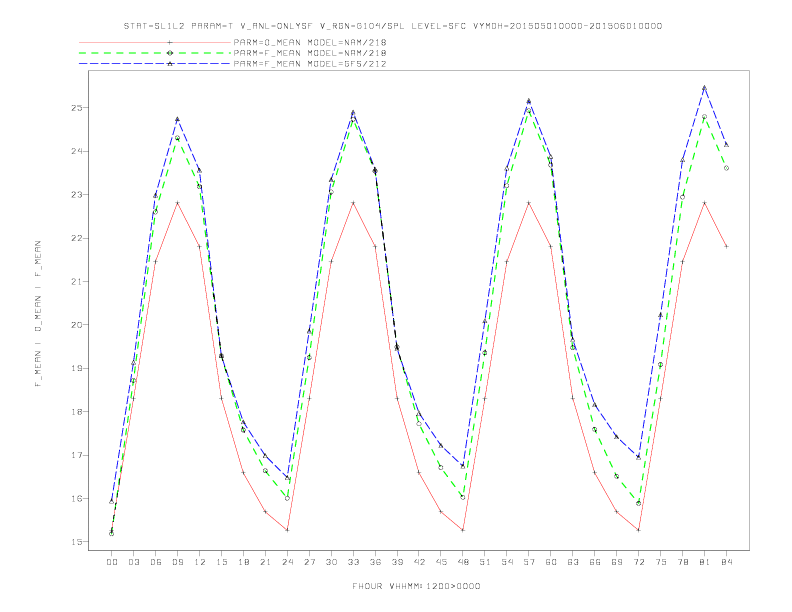
Task: Click the blue dashed legend line sample
Action: point(155,64)
